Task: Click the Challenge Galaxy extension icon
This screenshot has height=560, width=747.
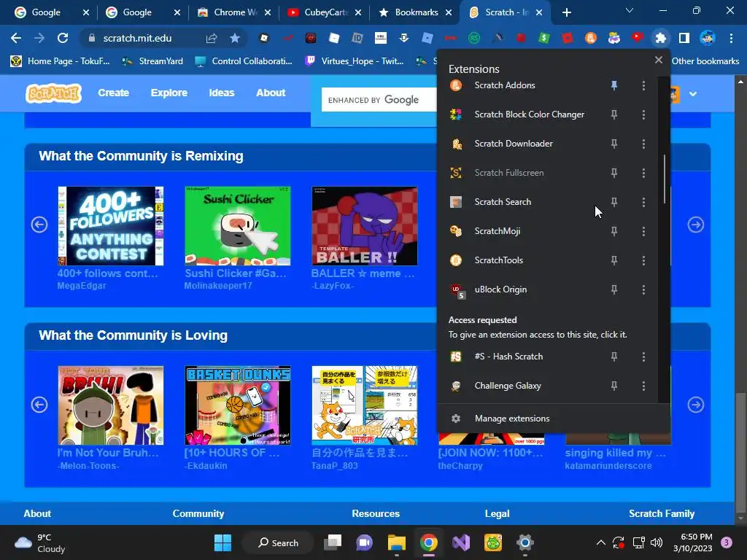Action: [456, 386]
